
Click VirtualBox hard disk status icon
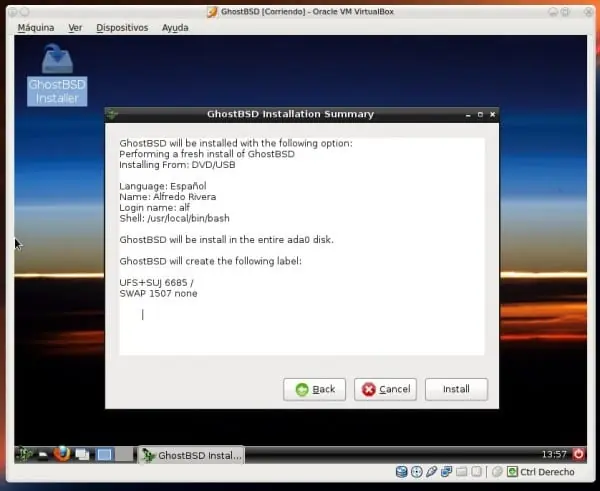point(401,472)
